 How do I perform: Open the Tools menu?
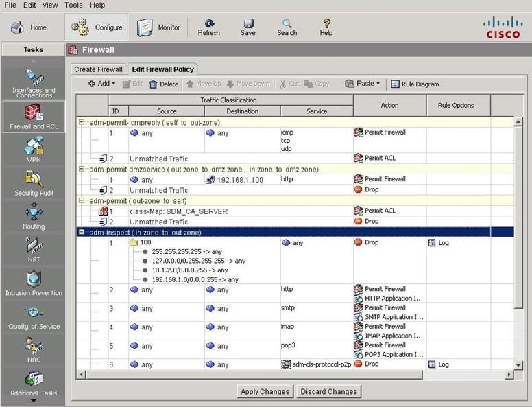click(x=73, y=5)
